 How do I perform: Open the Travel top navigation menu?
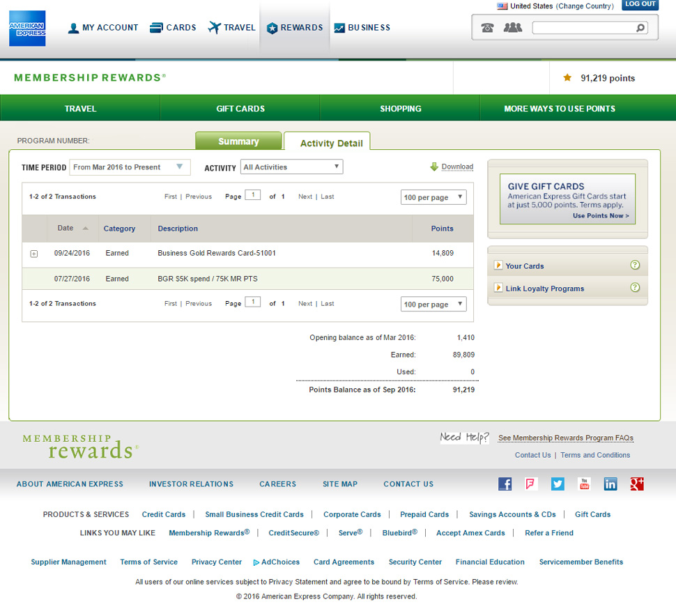(x=232, y=28)
